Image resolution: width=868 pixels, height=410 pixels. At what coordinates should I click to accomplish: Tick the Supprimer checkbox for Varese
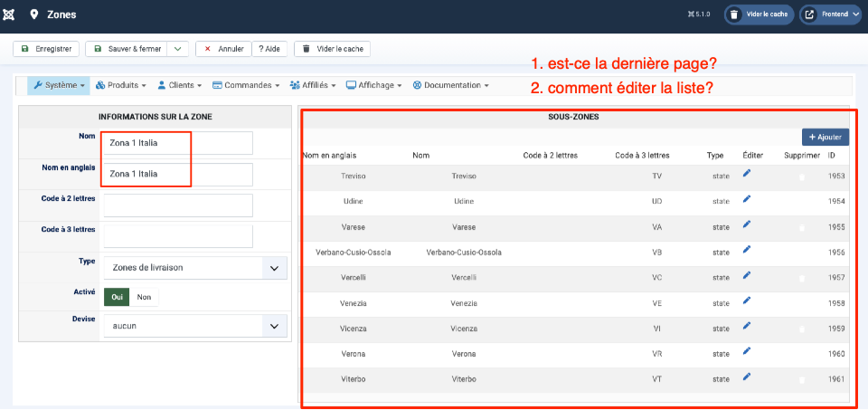pyautogui.click(x=802, y=228)
